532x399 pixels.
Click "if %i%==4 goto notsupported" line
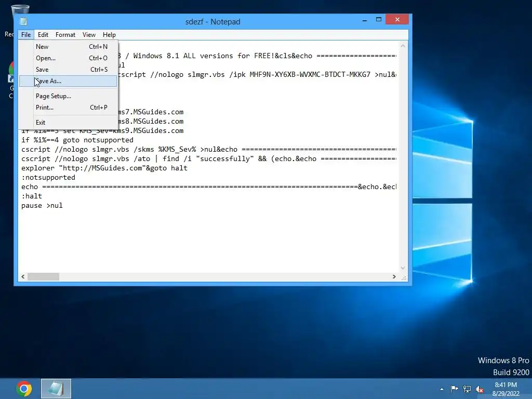pyautogui.click(x=77, y=140)
